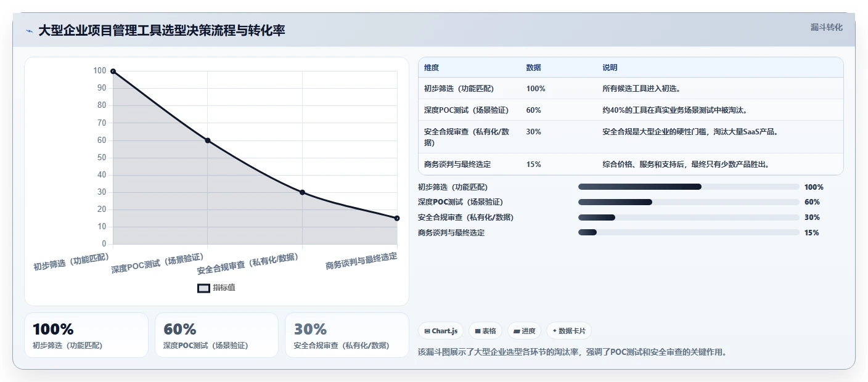868x382 pixels.
Task: Click the 数据 column header
Action: [534, 68]
